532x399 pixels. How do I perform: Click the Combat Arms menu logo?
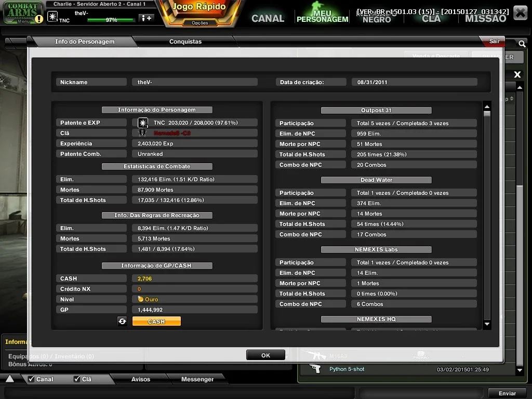[22, 12]
